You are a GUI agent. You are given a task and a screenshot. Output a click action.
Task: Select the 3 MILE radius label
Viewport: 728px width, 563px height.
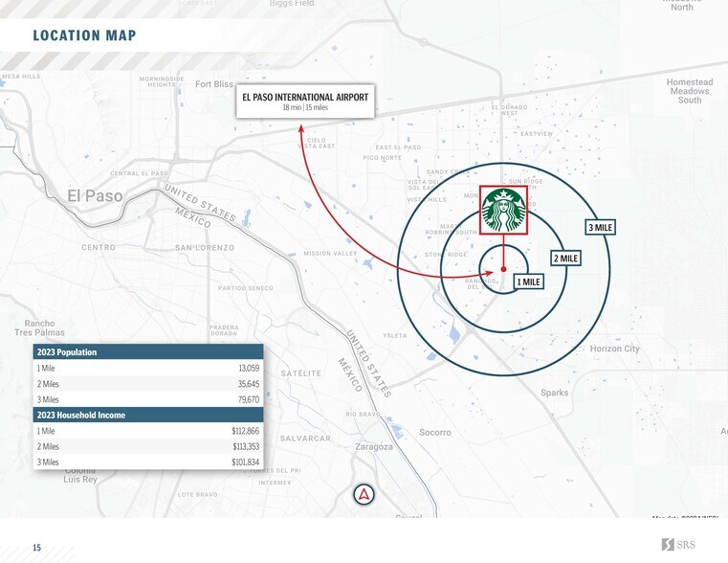(x=600, y=227)
